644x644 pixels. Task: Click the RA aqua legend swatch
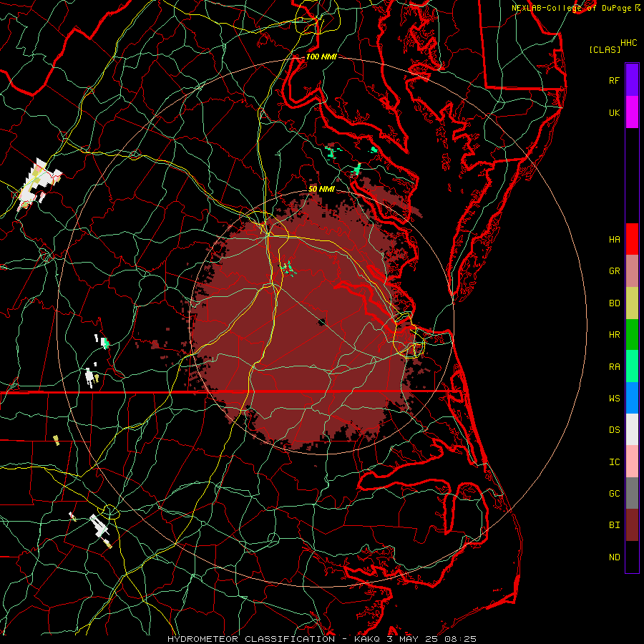click(632, 366)
